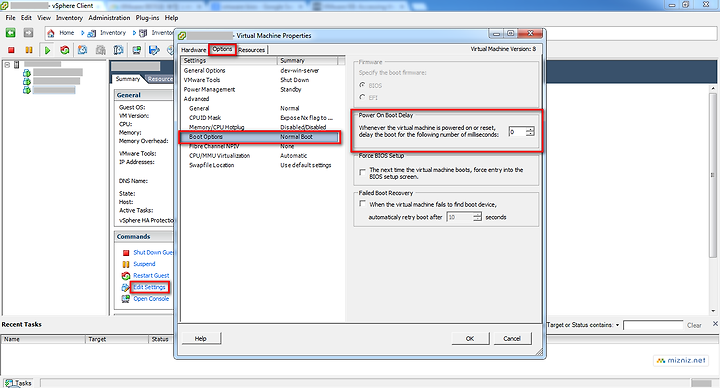Viewport: 720px width, 388px height.
Task: Open the View menu
Action: pyautogui.click(x=44, y=18)
